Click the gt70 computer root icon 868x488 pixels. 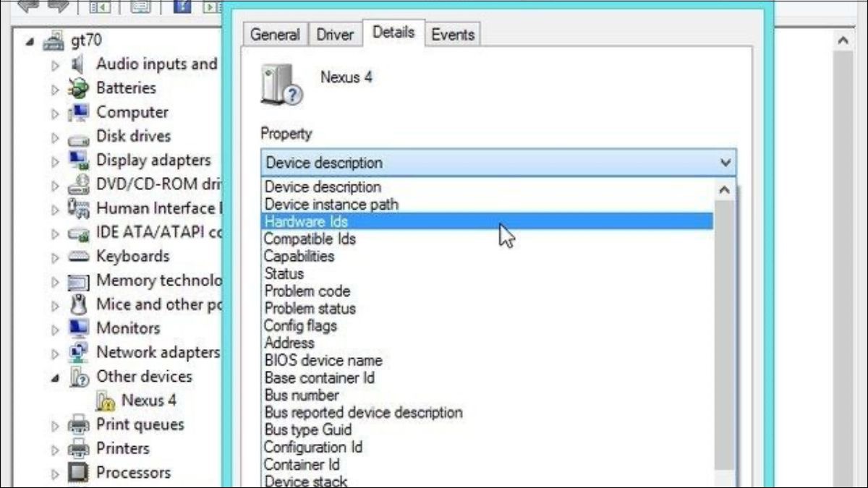tap(54, 40)
